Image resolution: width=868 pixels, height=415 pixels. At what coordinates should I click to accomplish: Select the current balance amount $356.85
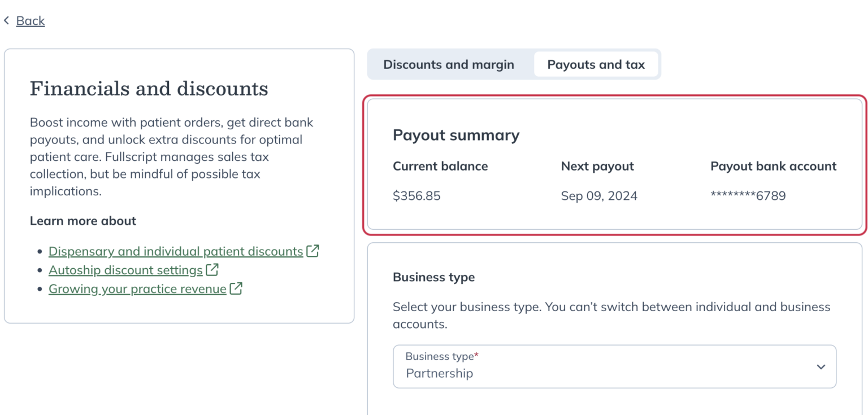point(417,195)
